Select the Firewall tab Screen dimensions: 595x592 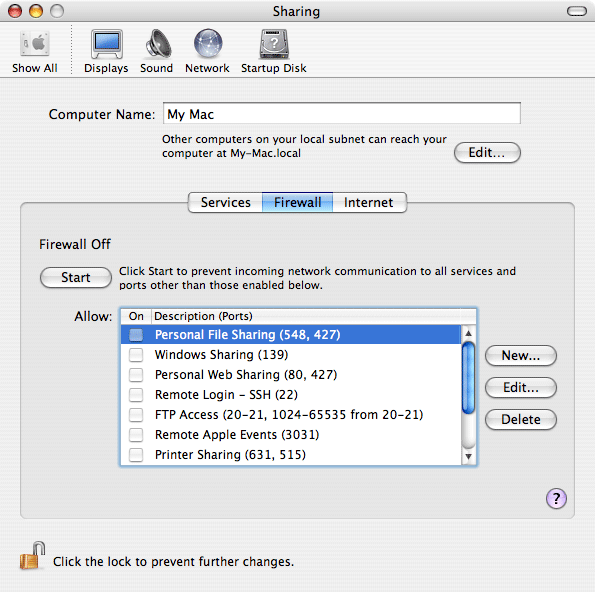tap(298, 202)
